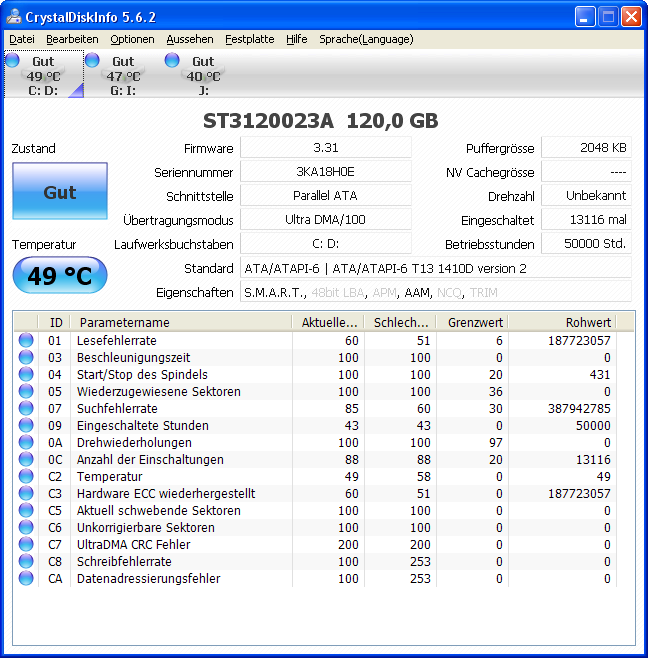
Task: Click the Betriebsstunden field 50000 Std.
Action: click(x=586, y=243)
